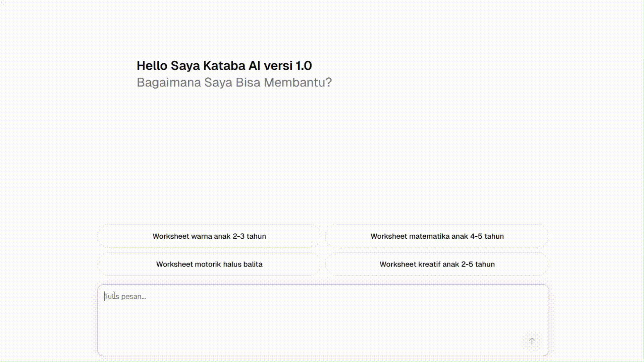
Task: Pick 'Worksheet motorik halus balita' suggestion
Action: tap(209, 264)
